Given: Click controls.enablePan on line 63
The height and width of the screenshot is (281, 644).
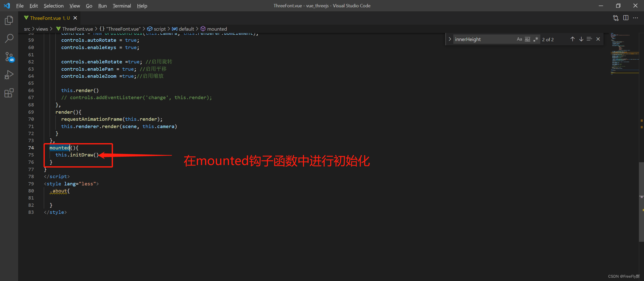Looking at the screenshot, I should (87, 69).
